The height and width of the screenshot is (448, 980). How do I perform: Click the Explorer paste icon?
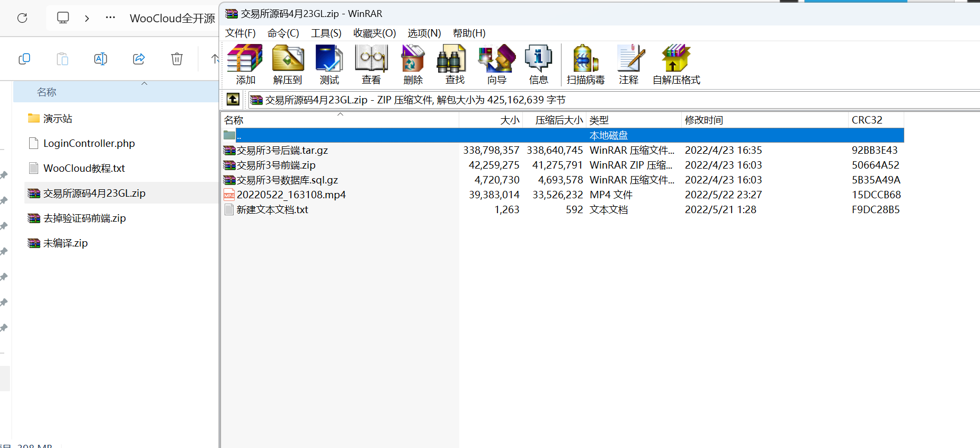click(x=63, y=59)
